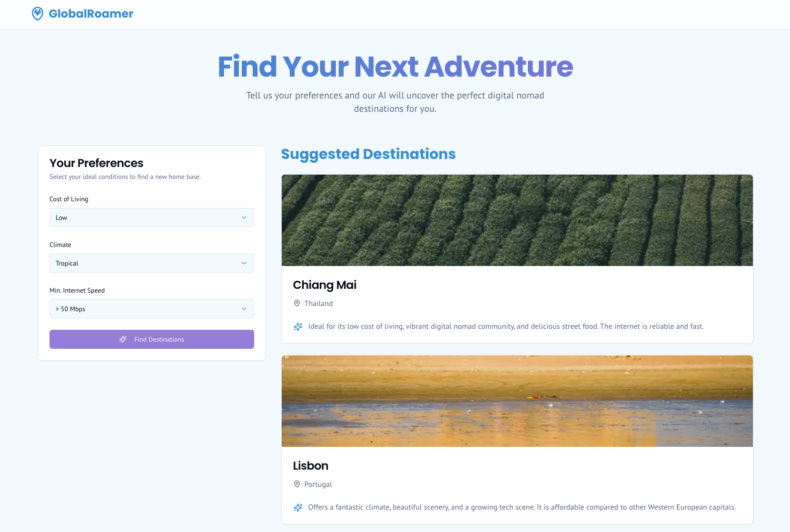Click the location pin icon next to Portugal
790x532 pixels.
tap(297, 484)
